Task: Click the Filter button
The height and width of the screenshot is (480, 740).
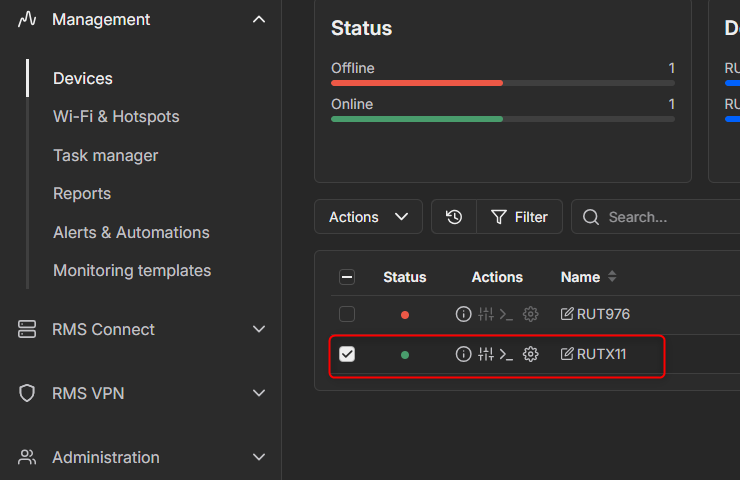Action: click(519, 217)
